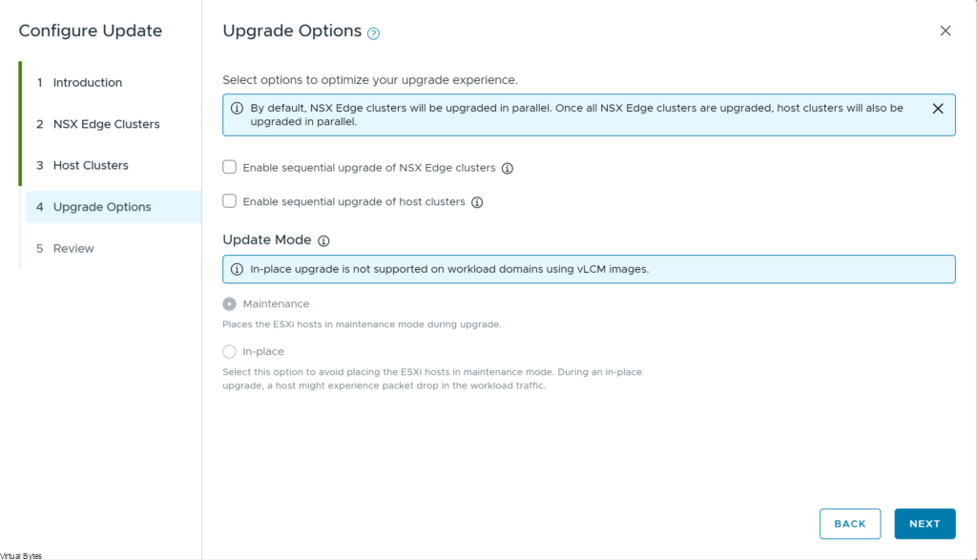Show info for sequential NSX Edge upgrade
977x560 pixels.
click(508, 168)
